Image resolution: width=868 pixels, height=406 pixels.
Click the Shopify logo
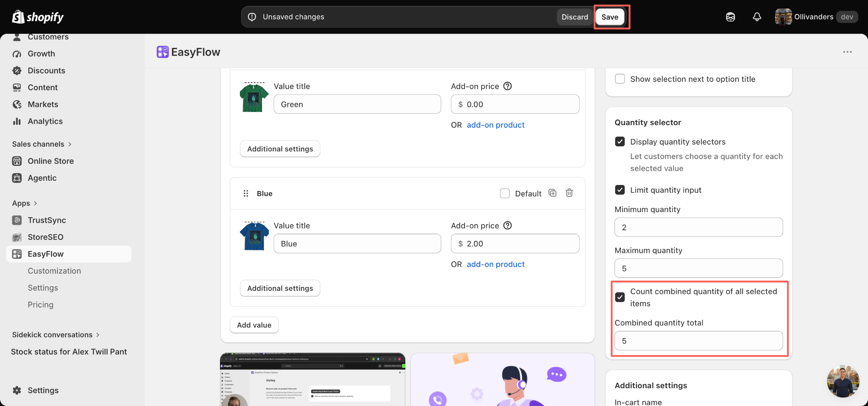pyautogui.click(x=38, y=17)
